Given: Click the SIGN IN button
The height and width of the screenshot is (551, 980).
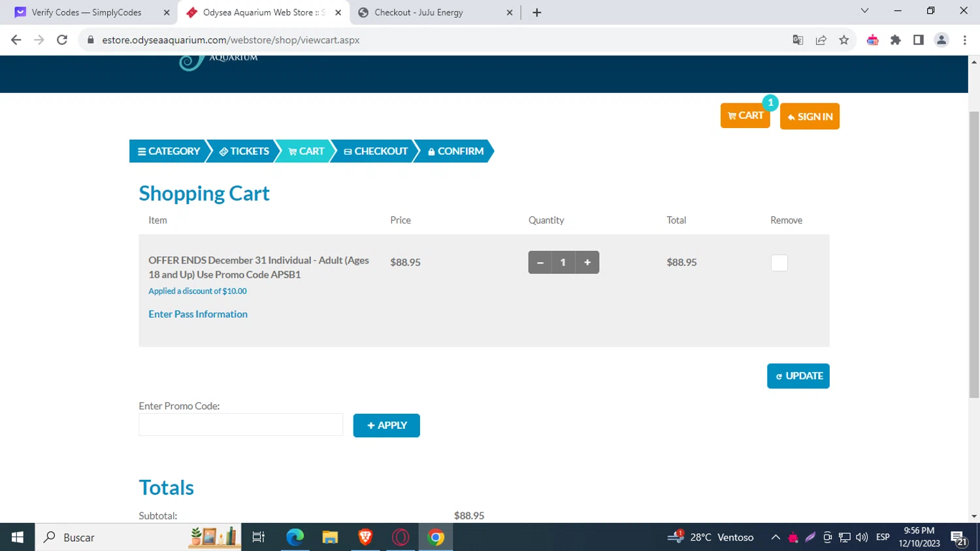Looking at the screenshot, I should click(809, 116).
